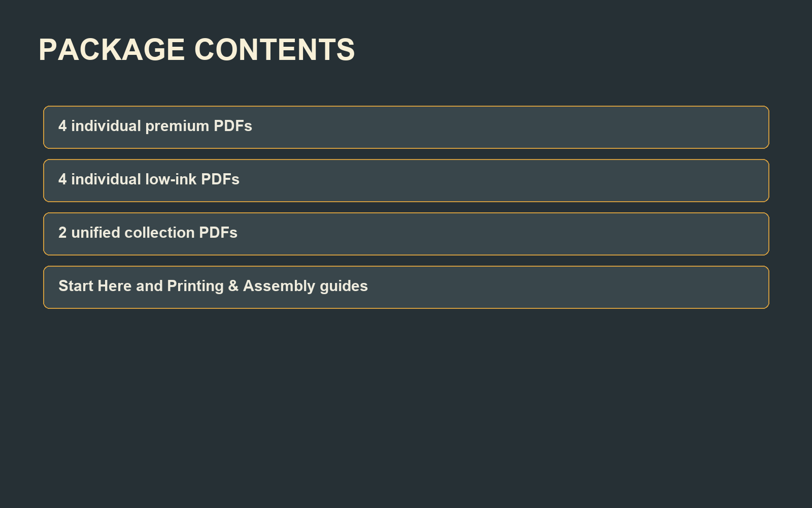Select the 4 individual low-ink PDFs card

[406, 180]
